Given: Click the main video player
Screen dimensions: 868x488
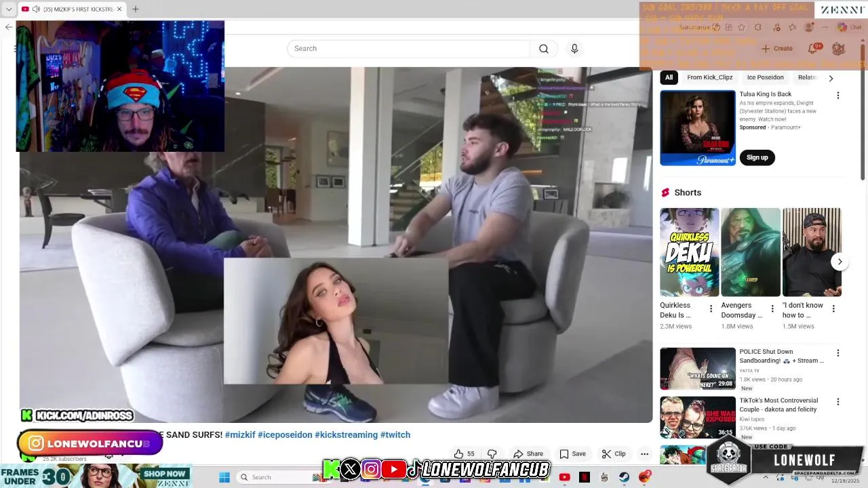Looking at the screenshot, I should 336,245.
